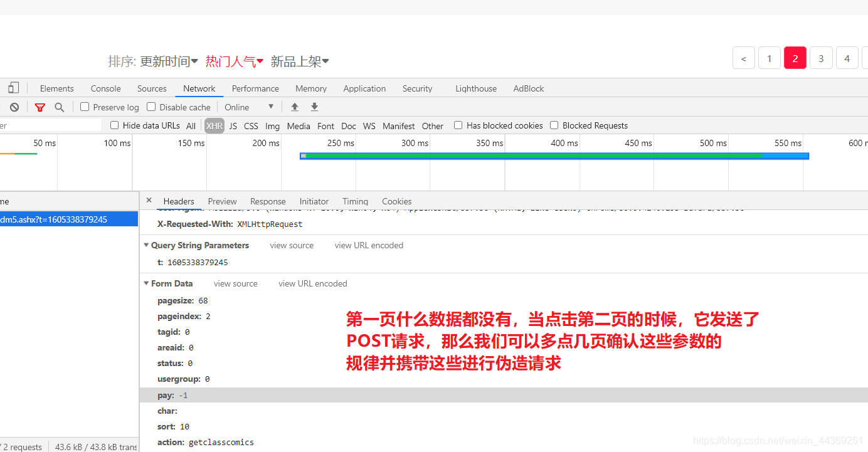Viewport: 868px width, 452px height.
Task: Open the Application tab
Action: tap(364, 88)
